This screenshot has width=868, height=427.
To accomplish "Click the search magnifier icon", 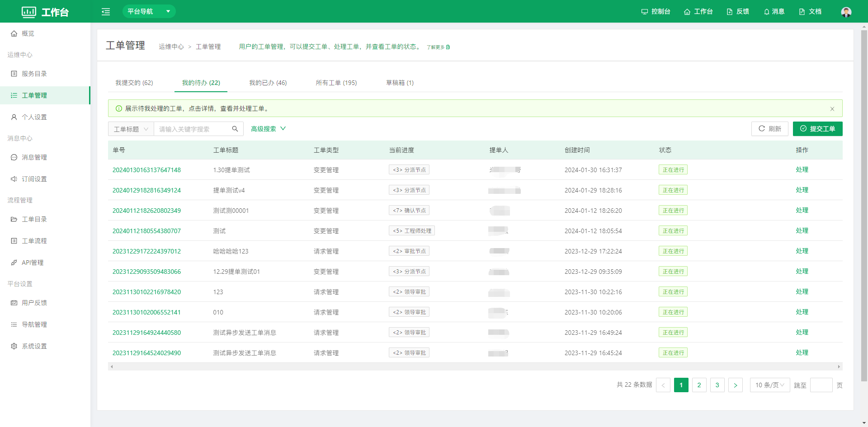I will pos(235,129).
